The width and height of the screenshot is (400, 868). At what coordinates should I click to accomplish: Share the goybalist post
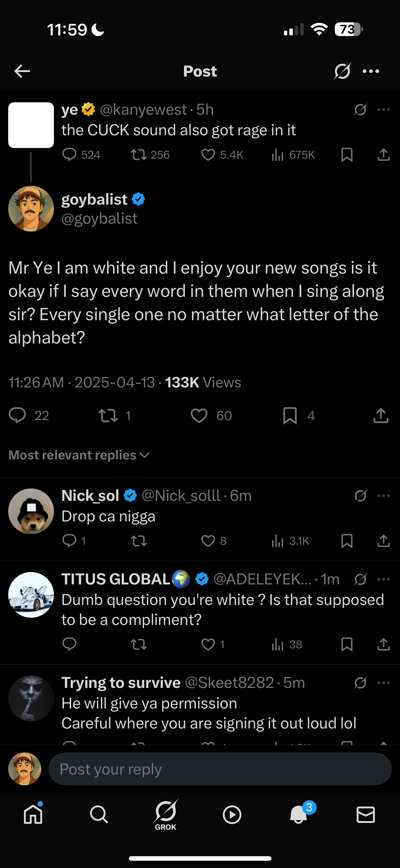point(381,415)
